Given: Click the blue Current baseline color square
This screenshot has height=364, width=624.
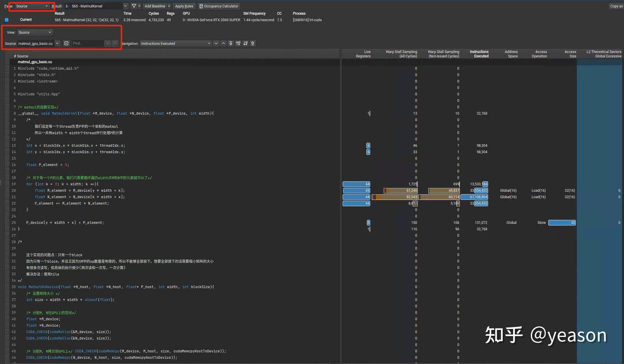Looking at the screenshot, I should [7, 20].
